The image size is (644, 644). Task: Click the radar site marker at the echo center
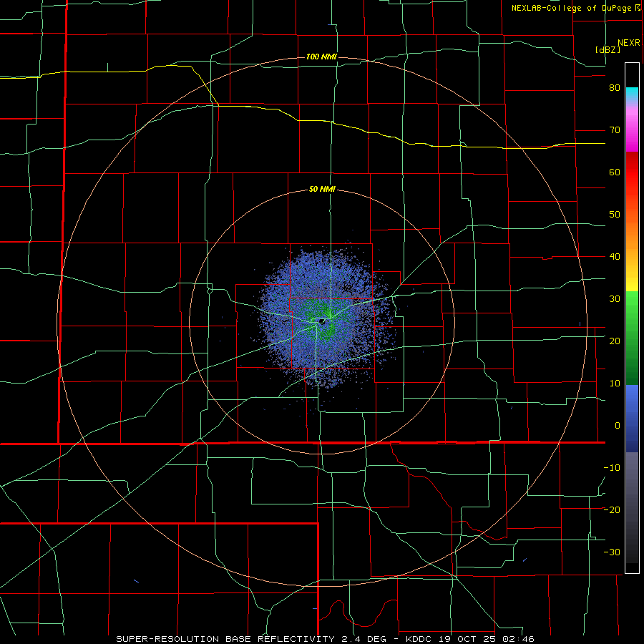pyautogui.click(x=323, y=321)
